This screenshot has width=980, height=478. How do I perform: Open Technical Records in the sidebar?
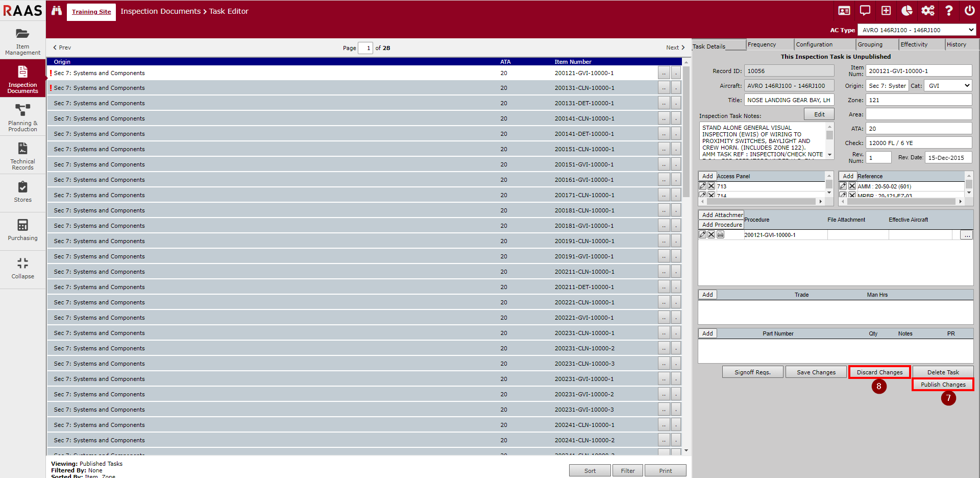coord(22,156)
